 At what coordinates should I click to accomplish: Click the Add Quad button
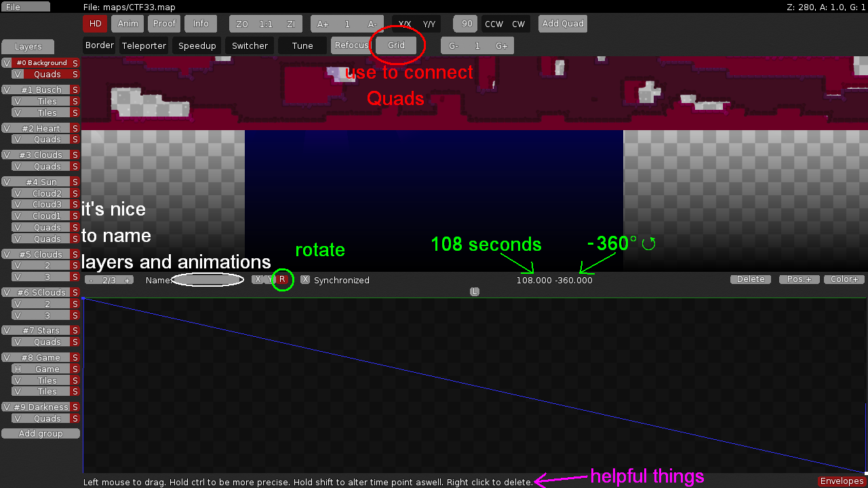click(x=562, y=23)
